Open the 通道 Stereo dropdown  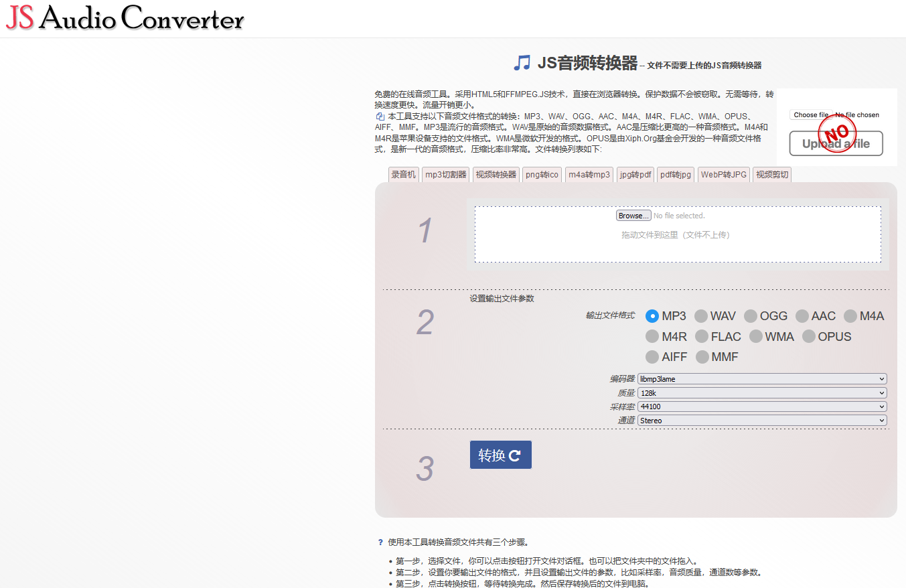tap(762, 421)
